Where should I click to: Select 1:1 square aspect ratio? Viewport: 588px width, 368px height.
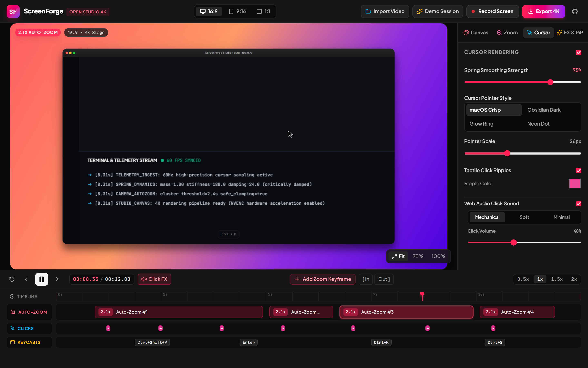coord(263,11)
